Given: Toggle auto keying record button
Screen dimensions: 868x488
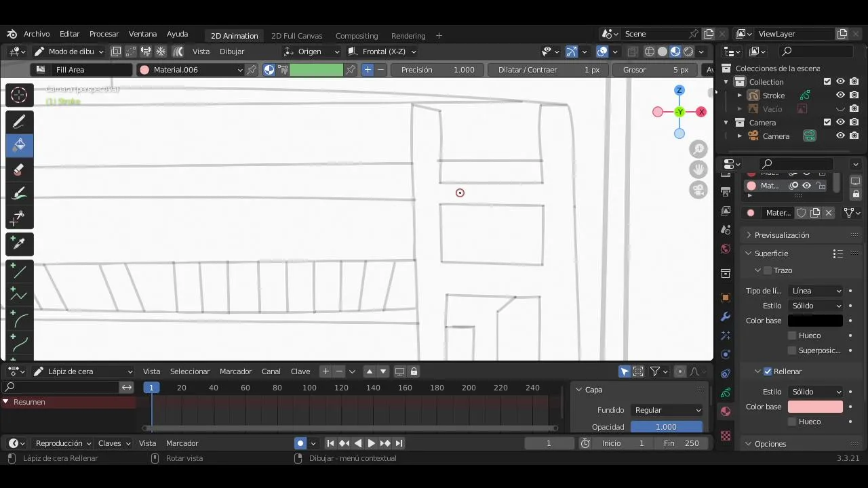Looking at the screenshot, I should (x=300, y=443).
